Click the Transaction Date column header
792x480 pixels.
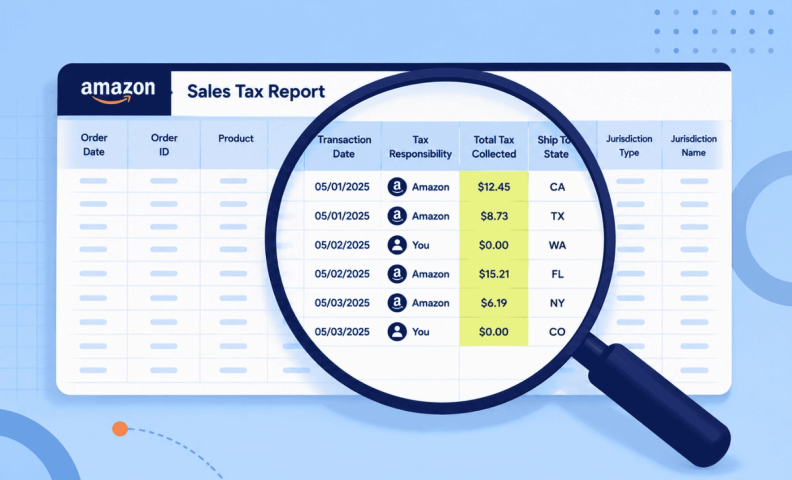pyautogui.click(x=344, y=147)
